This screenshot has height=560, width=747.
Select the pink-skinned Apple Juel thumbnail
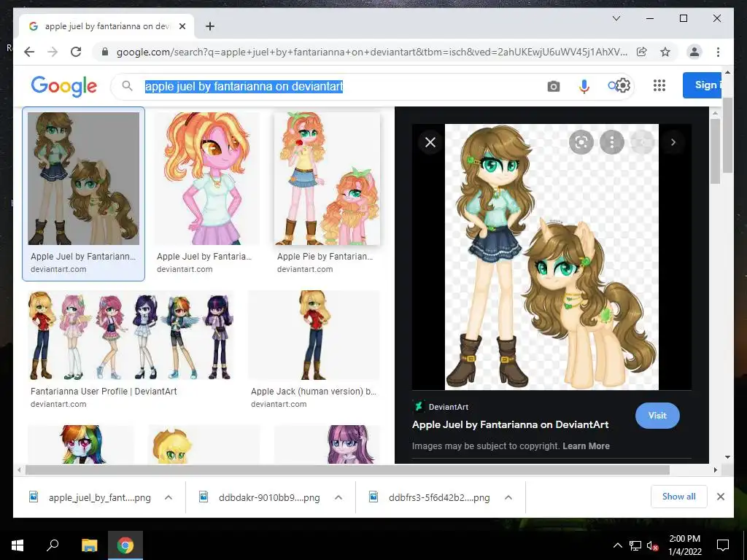pyautogui.click(x=206, y=179)
